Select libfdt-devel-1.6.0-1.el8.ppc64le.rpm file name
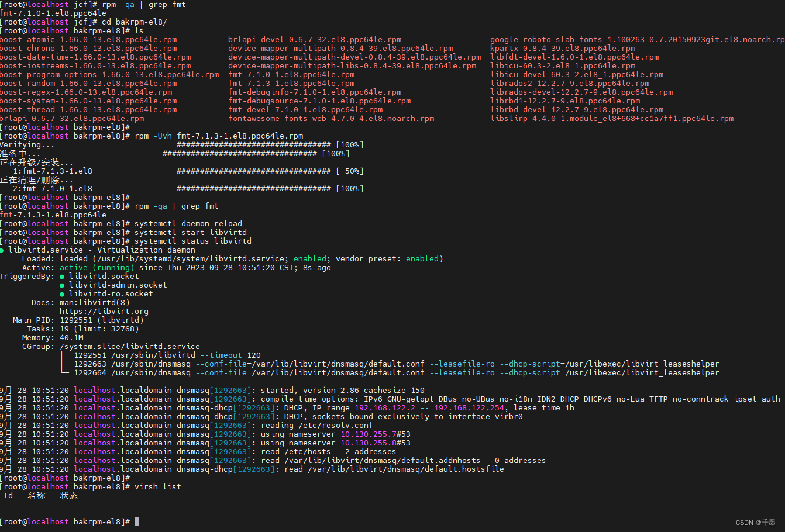 click(574, 57)
